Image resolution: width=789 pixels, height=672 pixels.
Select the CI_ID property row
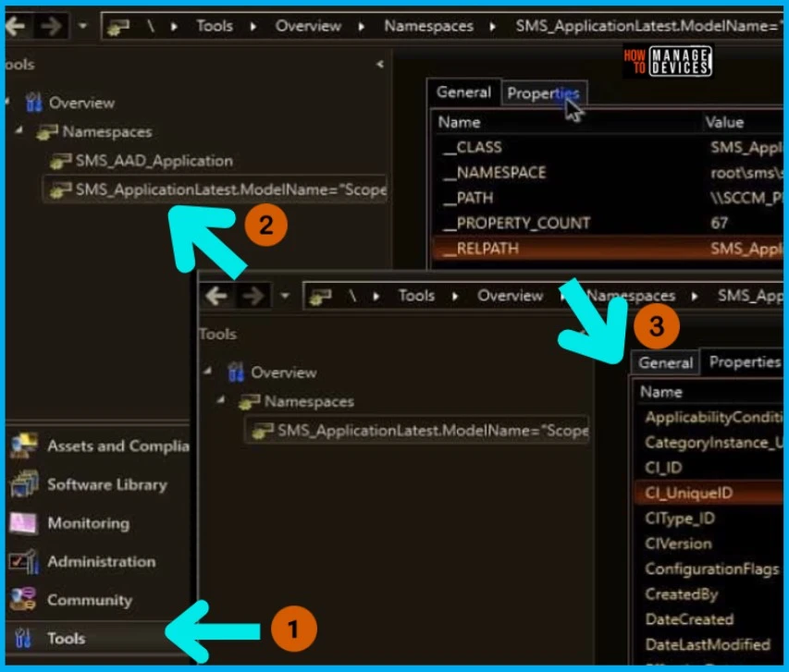pos(709,468)
